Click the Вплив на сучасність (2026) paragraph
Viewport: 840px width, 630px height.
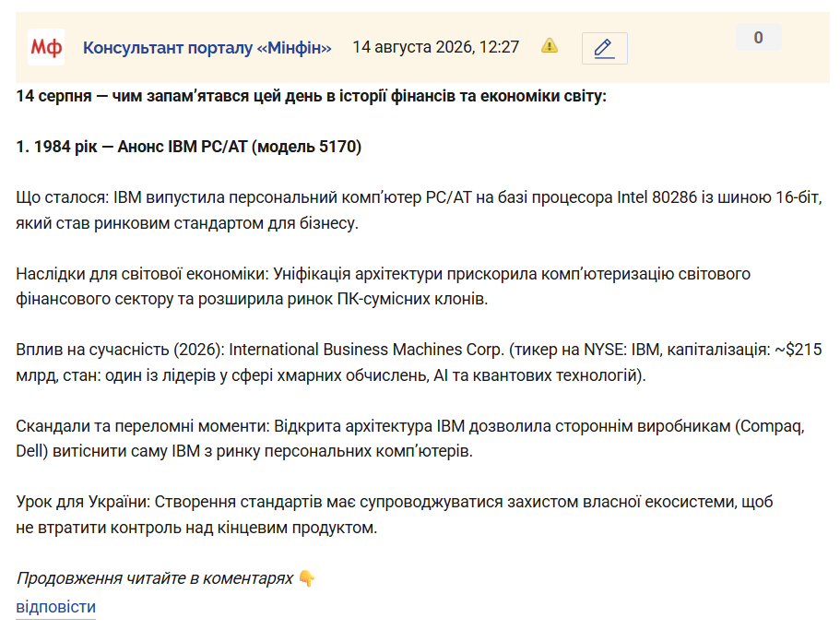pos(419,363)
